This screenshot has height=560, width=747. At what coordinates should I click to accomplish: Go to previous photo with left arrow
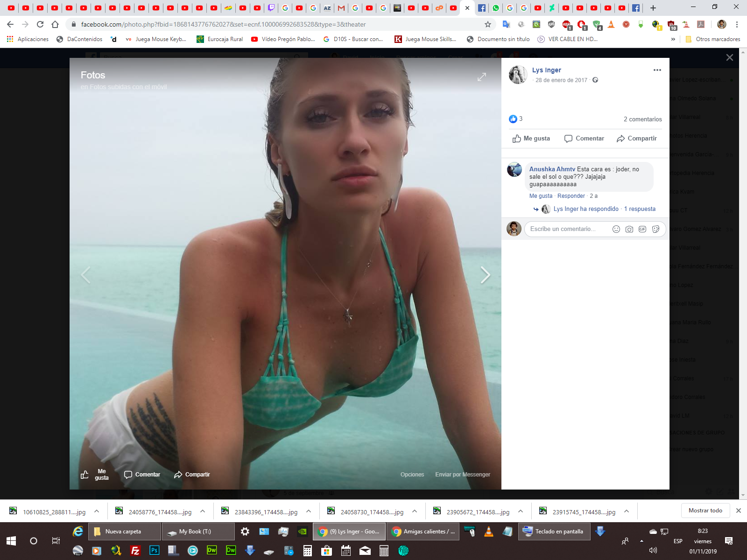point(86,275)
